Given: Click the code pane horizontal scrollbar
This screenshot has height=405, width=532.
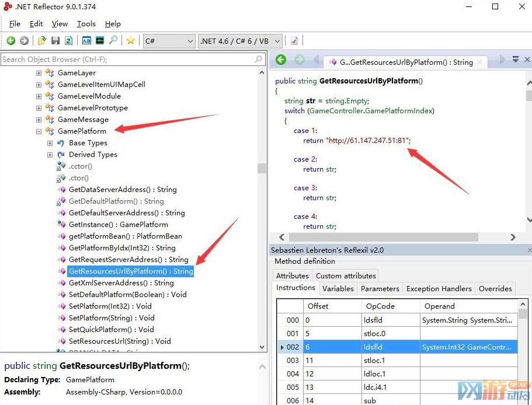Looking at the screenshot, I should 383,237.
